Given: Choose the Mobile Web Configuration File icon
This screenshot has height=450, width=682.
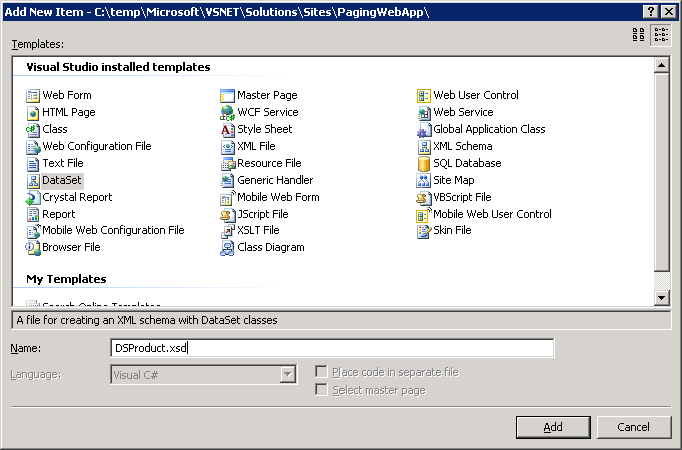Looking at the screenshot, I should point(33,230).
